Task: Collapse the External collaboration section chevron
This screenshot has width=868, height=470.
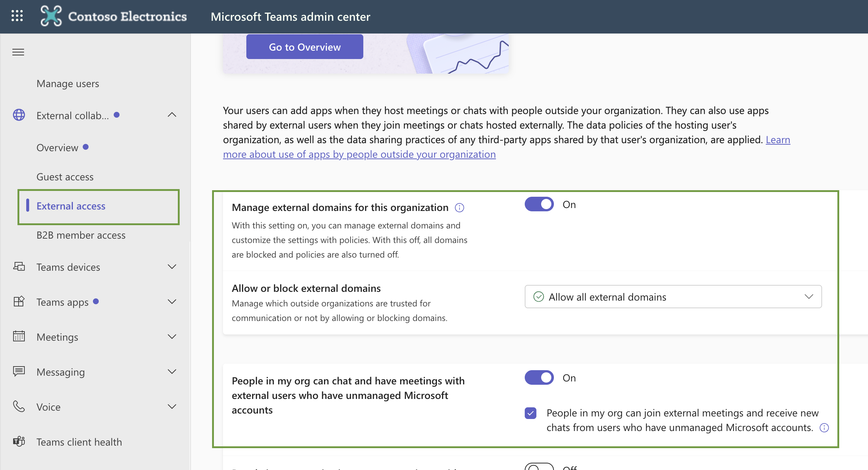Action: click(x=172, y=115)
